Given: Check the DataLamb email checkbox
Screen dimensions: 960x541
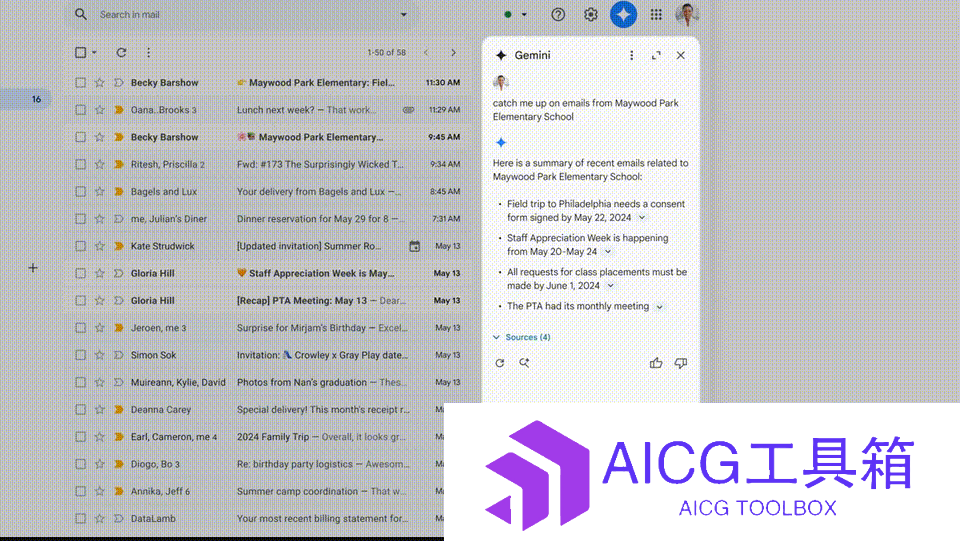Looking at the screenshot, I should [80, 518].
